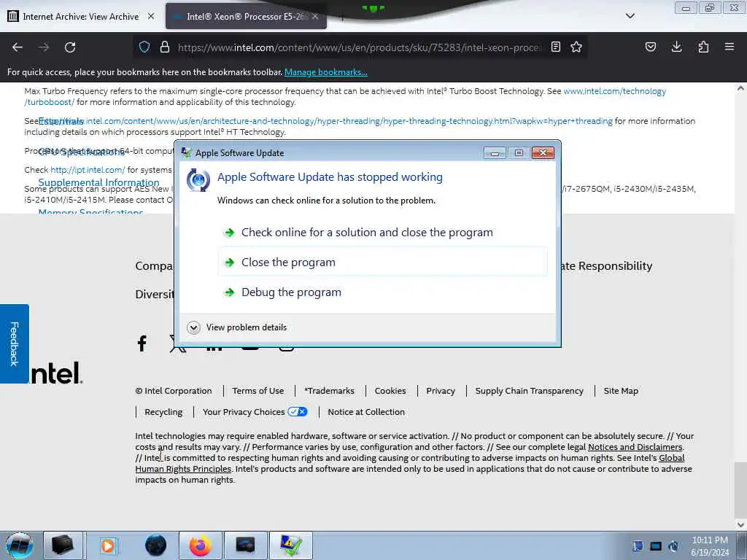The width and height of the screenshot is (747, 560).
Task: Close the Intel Xeon Processor tab
Action: point(315,16)
